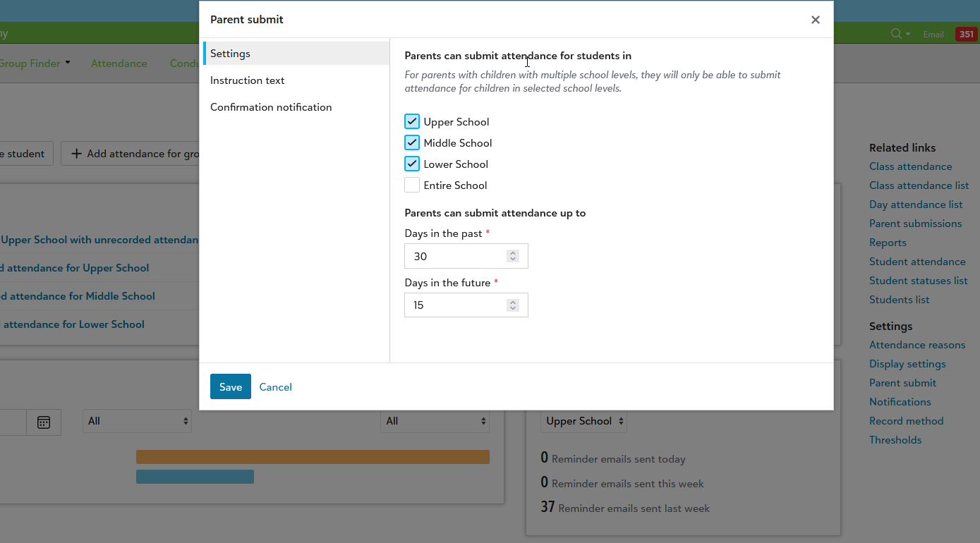This screenshot has width=980, height=543.
Task: Decrement the Days in the future stepper
Action: click(x=513, y=309)
